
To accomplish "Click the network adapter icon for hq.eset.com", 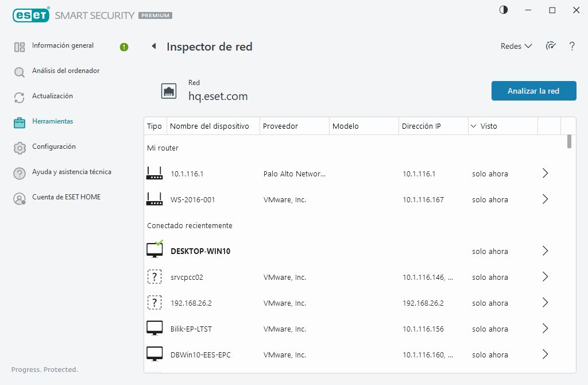I will click(169, 91).
